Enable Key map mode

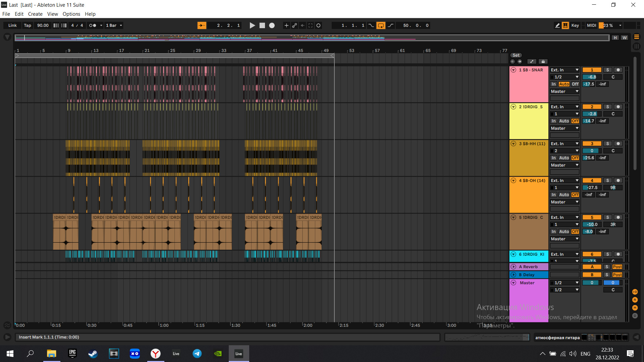(575, 25)
